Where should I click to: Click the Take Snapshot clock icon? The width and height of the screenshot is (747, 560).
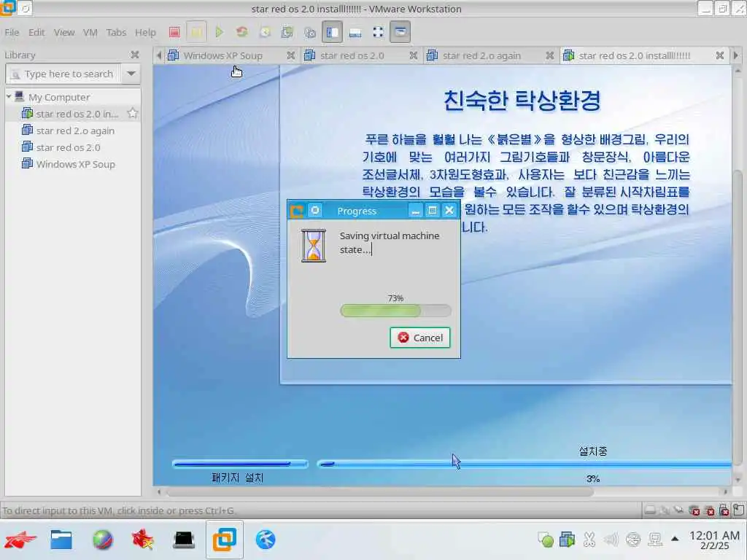[x=265, y=32]
